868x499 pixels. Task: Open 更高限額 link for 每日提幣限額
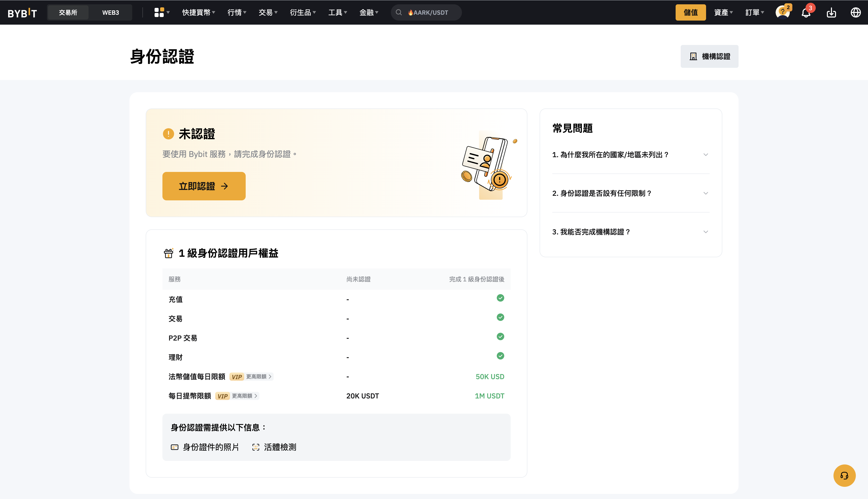[x=245, y=396]
